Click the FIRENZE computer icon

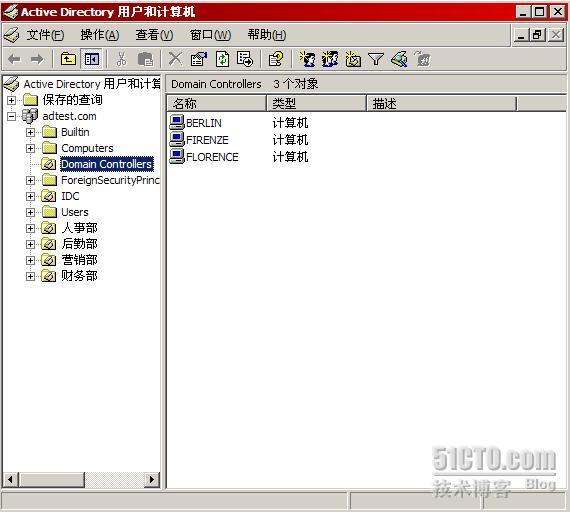click(x=177, y=139)
